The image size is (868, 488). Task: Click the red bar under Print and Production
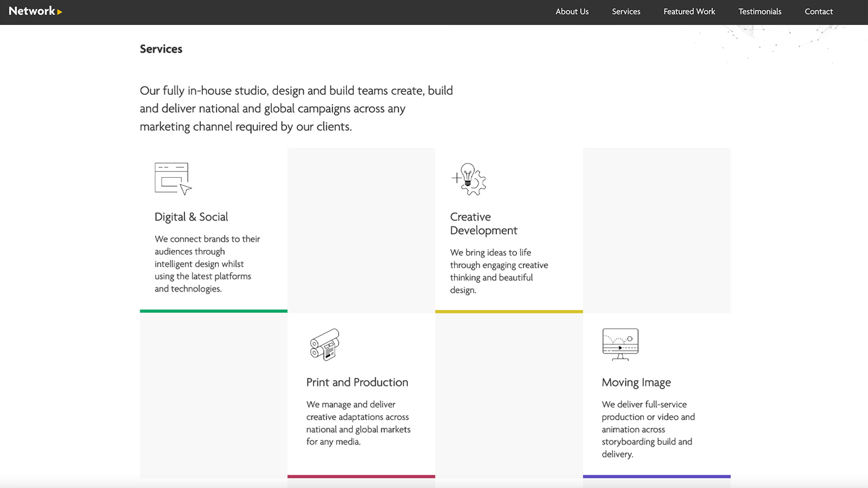pos(361,477)
